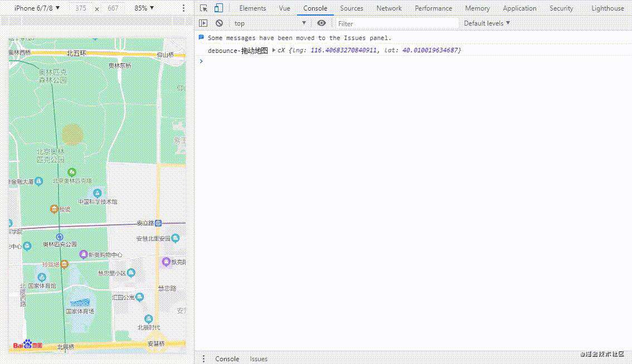Screen dimensions: 632x364
Task: Click the purple 新奥购物中心 marker icon
Action: pyautogui.click(x=84, y=254)
